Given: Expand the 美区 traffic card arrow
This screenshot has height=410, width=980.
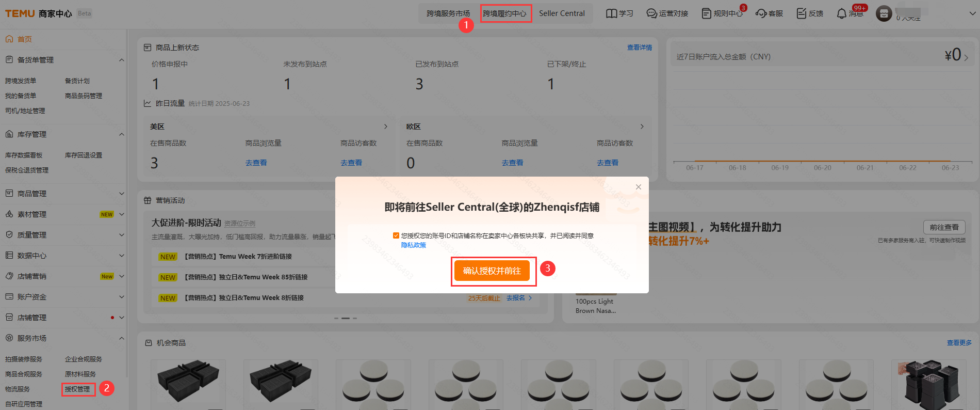Looking at the screenshot, I should pyautogui.click(x=386, y=127).
